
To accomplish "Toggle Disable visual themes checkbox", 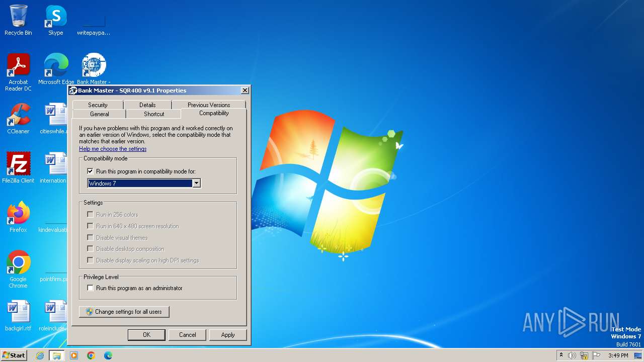I will tap(91, 238).
